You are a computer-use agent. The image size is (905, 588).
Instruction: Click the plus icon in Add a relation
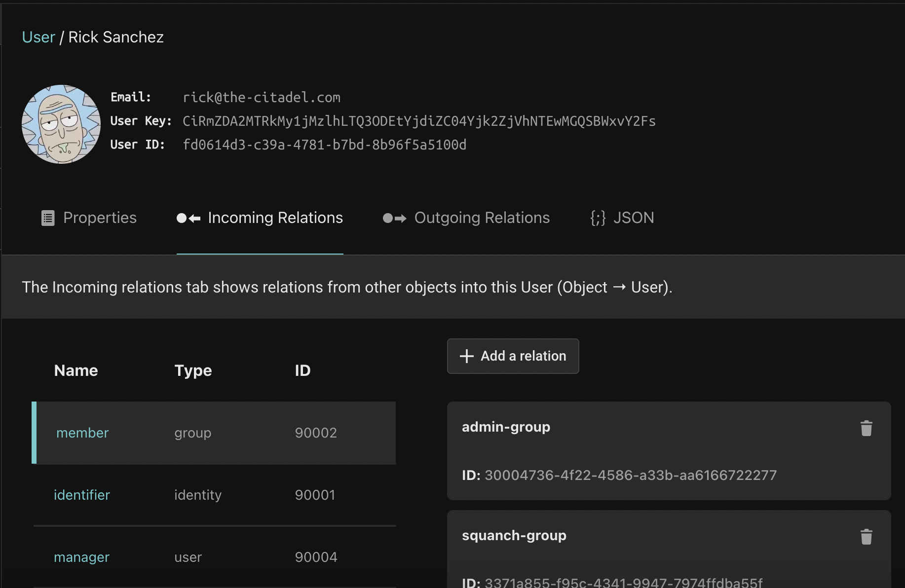click(x=466, y=356)
